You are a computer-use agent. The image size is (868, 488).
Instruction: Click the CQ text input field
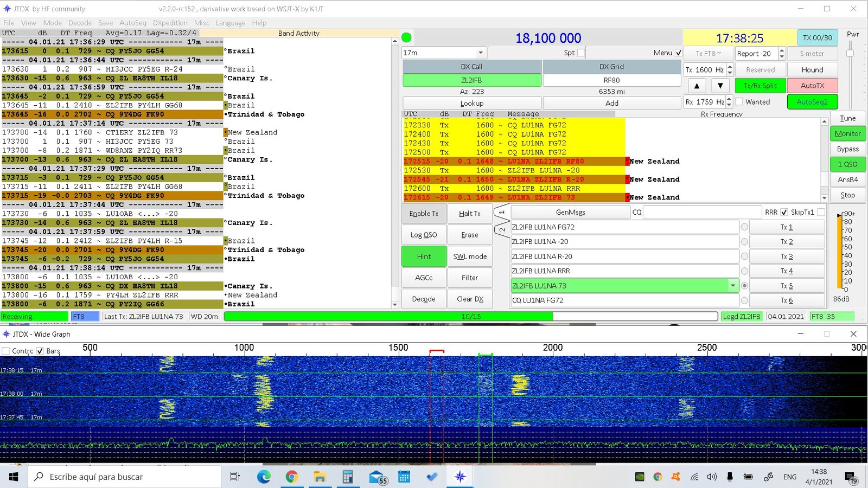coord(703,212)
